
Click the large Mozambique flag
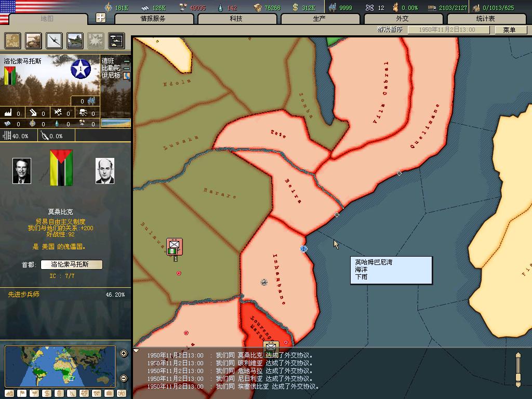click(x=61, y=168)
